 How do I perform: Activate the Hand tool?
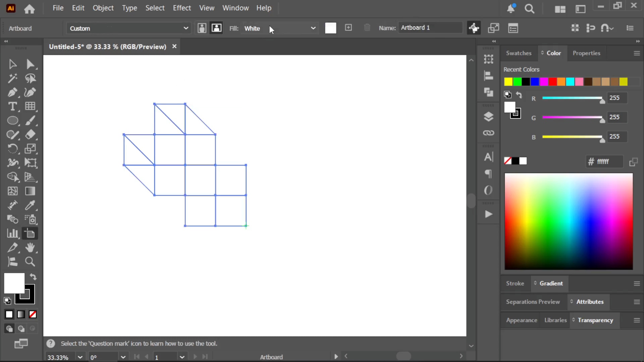pyautogui.click(x=30, y=247)
